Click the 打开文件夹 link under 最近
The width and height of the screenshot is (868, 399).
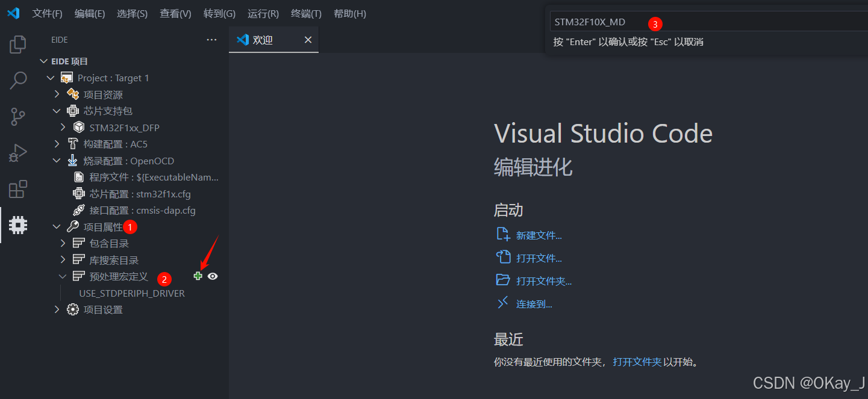pyautogui.click(x=637, y=362)
